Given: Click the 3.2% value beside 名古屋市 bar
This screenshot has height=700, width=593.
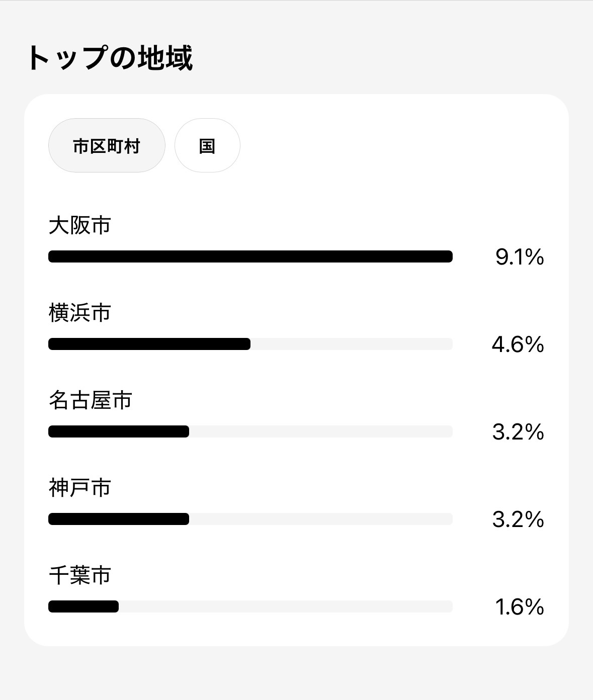Looking at the screenshot, I should pos(518,432).
